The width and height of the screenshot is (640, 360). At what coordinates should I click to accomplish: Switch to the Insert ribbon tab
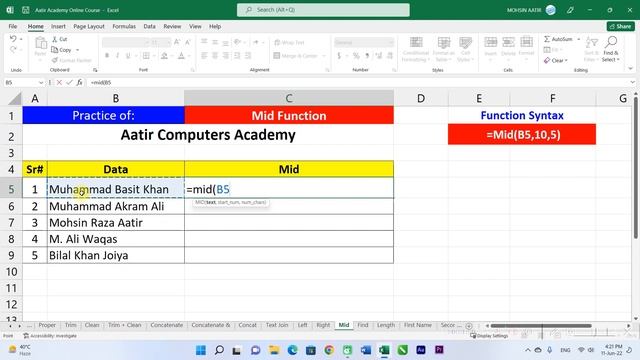click(x=58, y=27)
